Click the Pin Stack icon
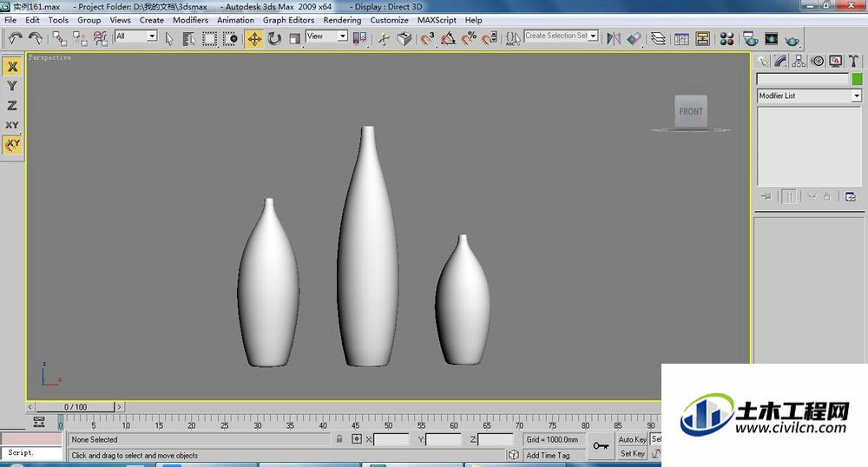This screenshot has height=467, width=868. [x=766, y=196]
